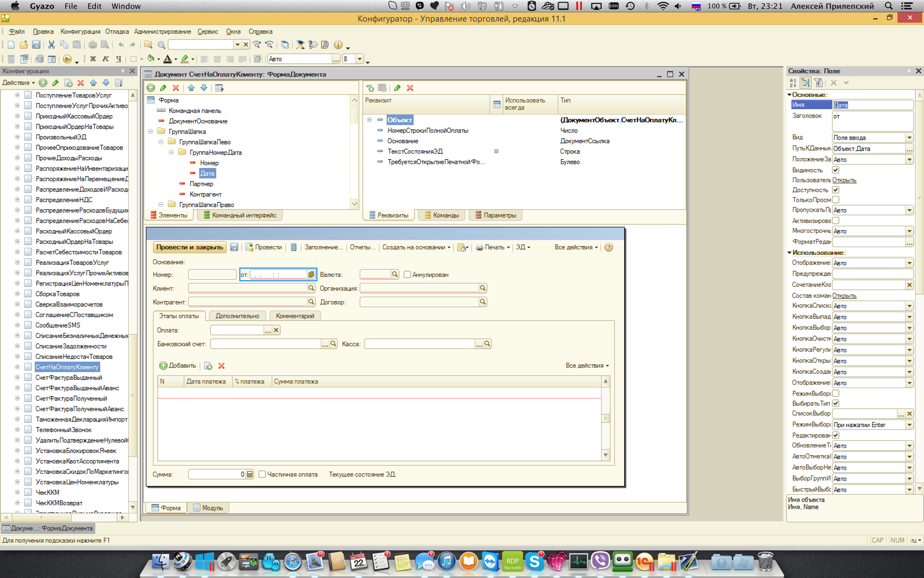Enable the ТолькоПросмотр checkbox
The image size is (924, 578).
(835, 200)
